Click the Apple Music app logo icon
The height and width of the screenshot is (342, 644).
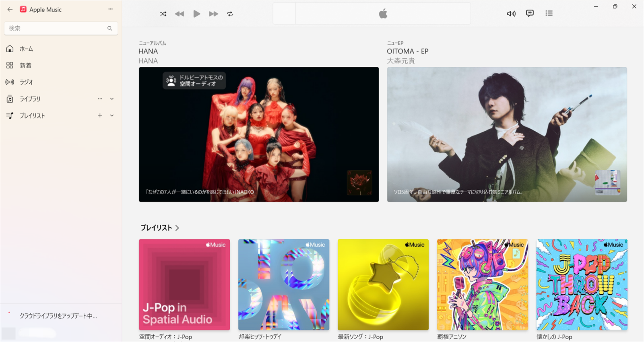[x=23, y=9]
